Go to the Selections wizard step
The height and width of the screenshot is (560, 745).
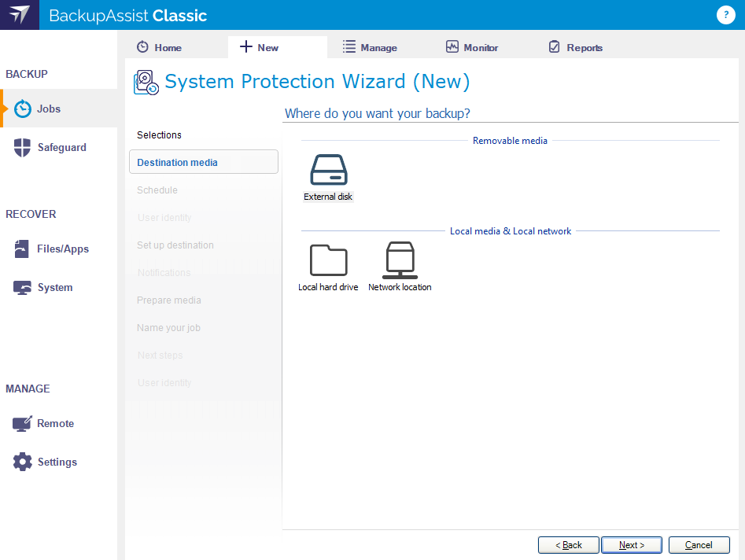click(x=159, y=135)
